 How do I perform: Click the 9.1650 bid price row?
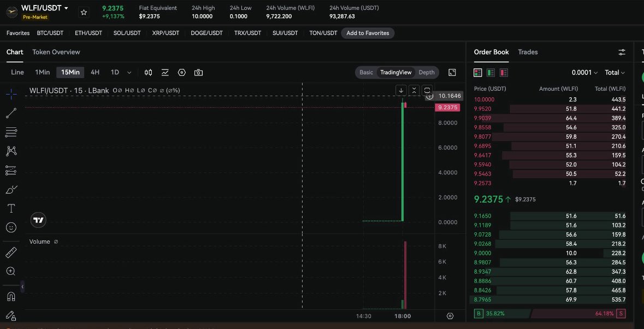[x=550, y=216]
